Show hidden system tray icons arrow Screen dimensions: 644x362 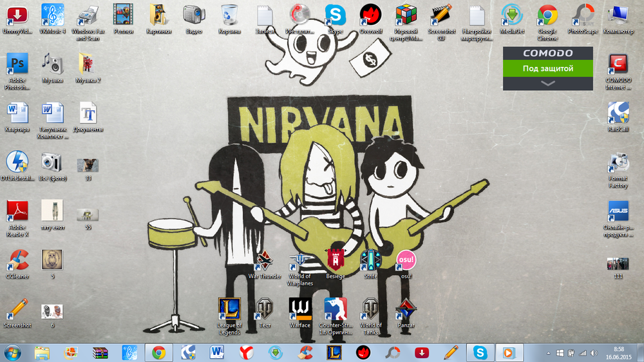click(548, 354)
